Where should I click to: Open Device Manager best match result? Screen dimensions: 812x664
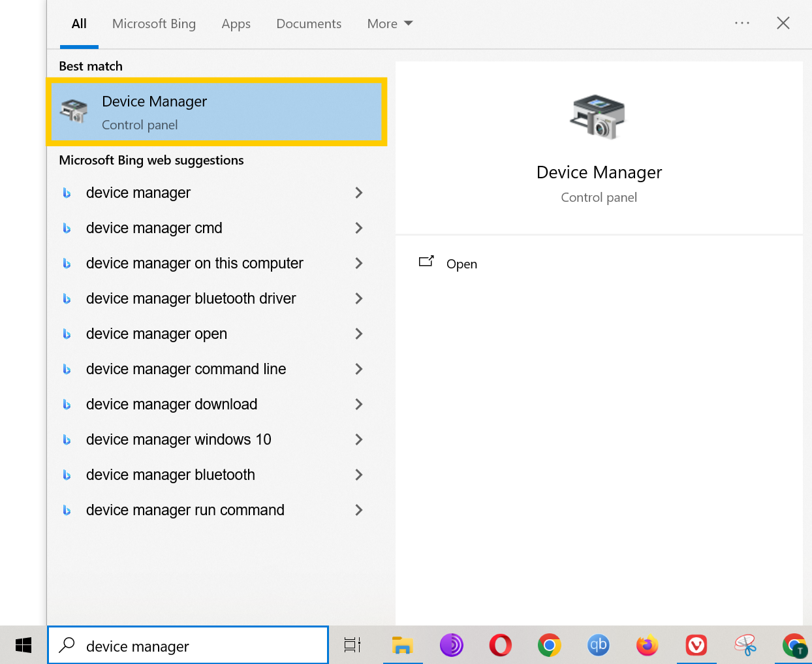pyautogui.click(x=216, y=112)
